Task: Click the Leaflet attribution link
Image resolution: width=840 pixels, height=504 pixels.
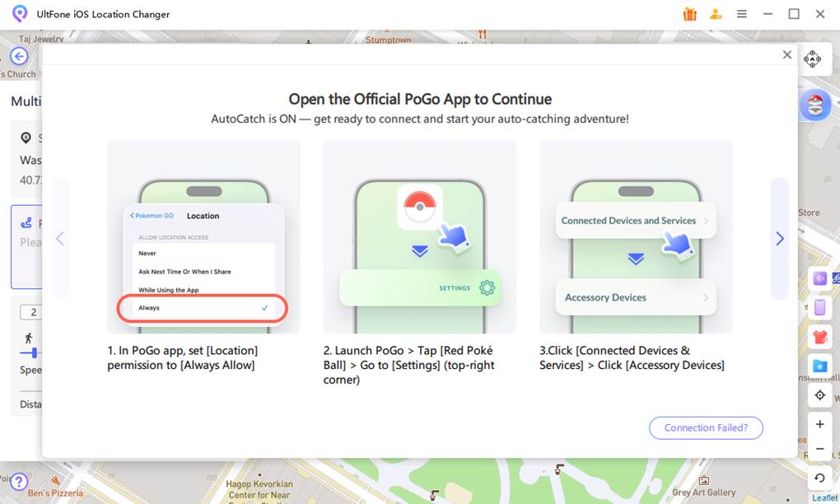Action: pos(825,498)
